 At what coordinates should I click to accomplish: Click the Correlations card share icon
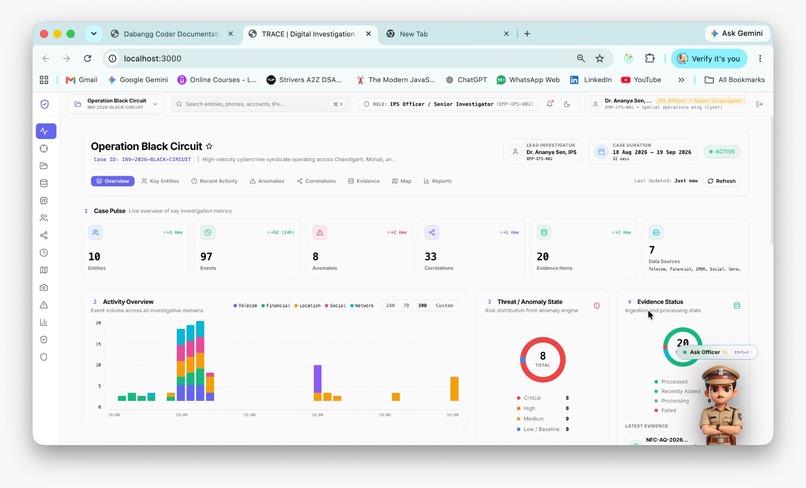(x=432, y=232)
